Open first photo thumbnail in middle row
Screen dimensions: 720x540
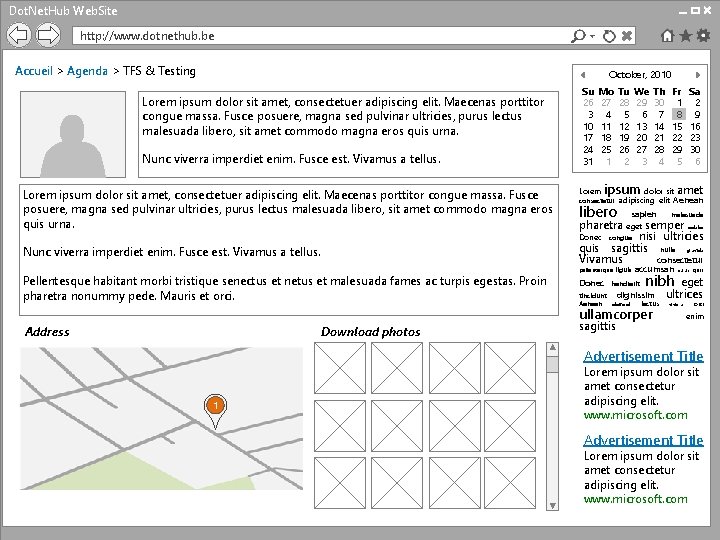340,426
